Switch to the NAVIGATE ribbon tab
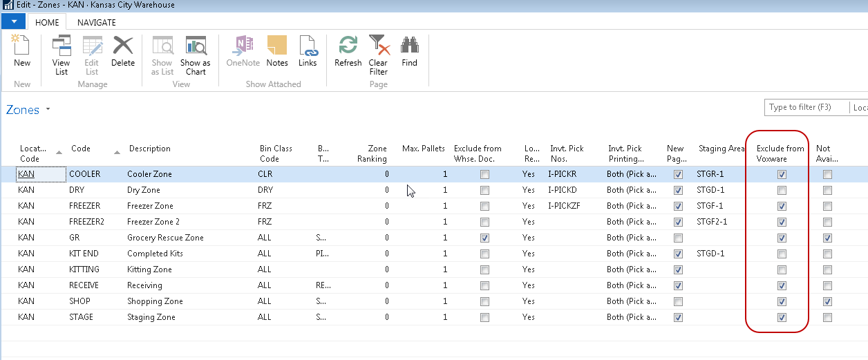Image resolution: width=868 pixels, height=360 pixels. (97, 22)
